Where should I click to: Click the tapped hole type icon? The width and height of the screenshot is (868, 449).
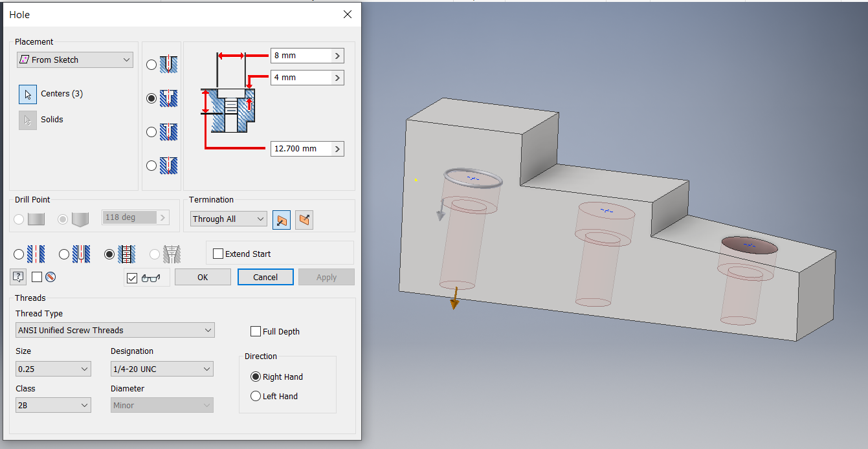click(126, 254)
